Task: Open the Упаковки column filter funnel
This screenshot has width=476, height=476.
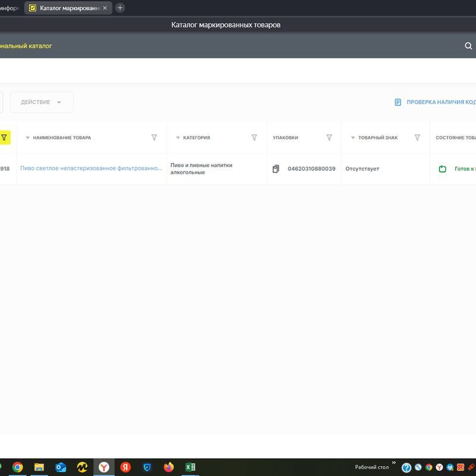Action: click(x=329, y=137)
